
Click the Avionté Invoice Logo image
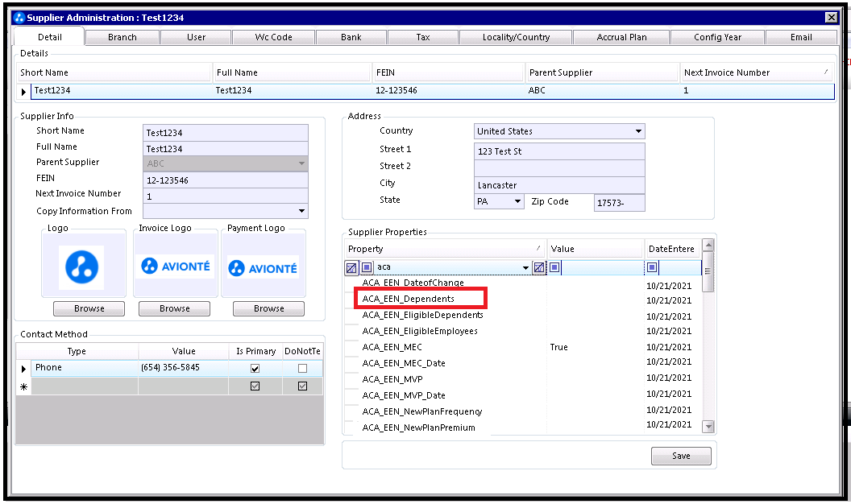pyautogui.click(x=175, y=266)
